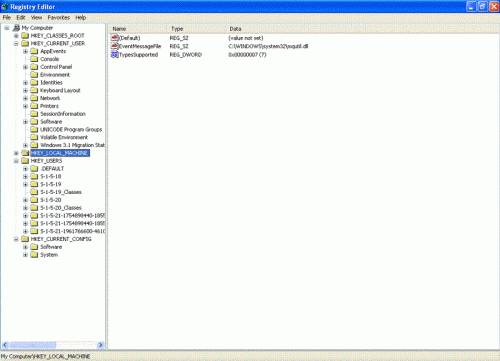This screenshot has width=500, height=361.
Task: Click the status bar path My Computer\HKEY_LOCAL_MACHINE
Action: [x=45, y=356]
